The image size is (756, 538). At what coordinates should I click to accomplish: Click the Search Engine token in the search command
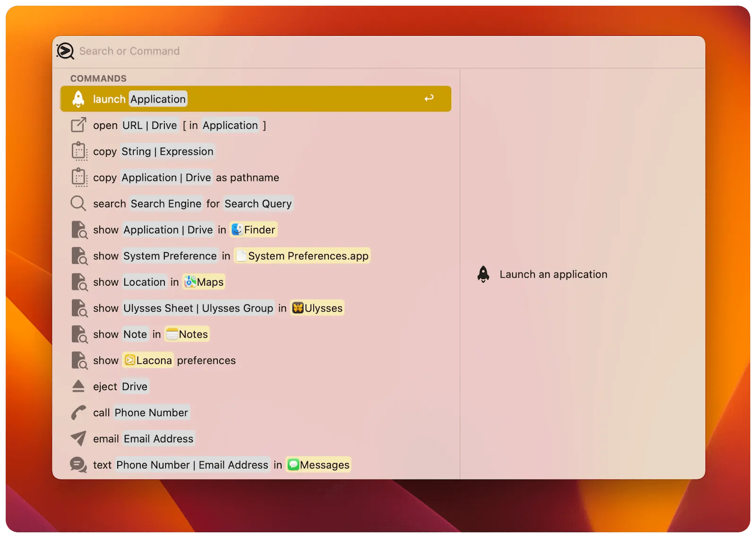click(166, 204)
